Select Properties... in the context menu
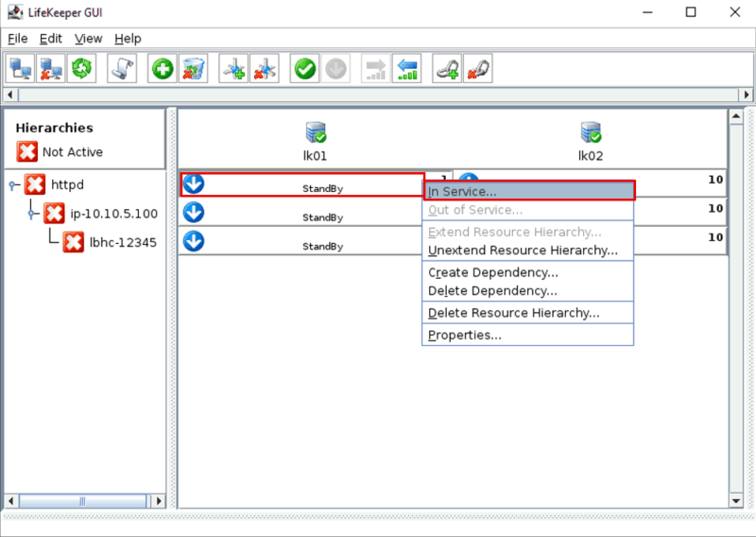Viewport: 756px width, 537px height. [464, 335]
